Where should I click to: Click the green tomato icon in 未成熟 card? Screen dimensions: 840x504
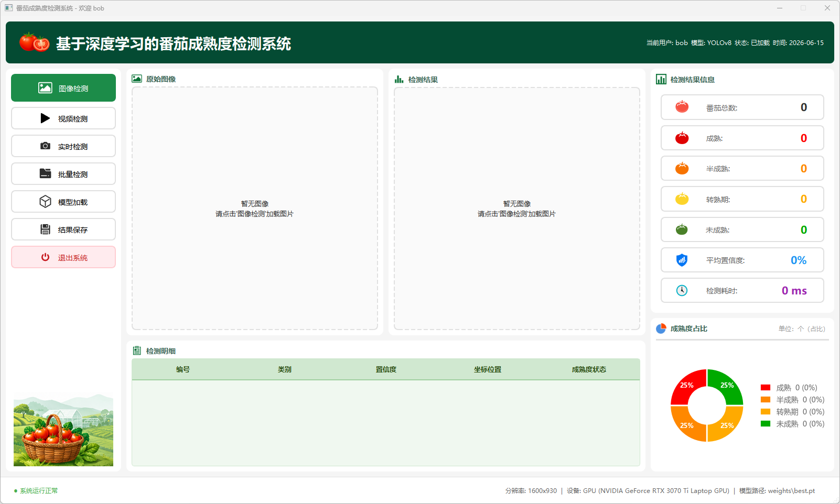click(682, 229)
